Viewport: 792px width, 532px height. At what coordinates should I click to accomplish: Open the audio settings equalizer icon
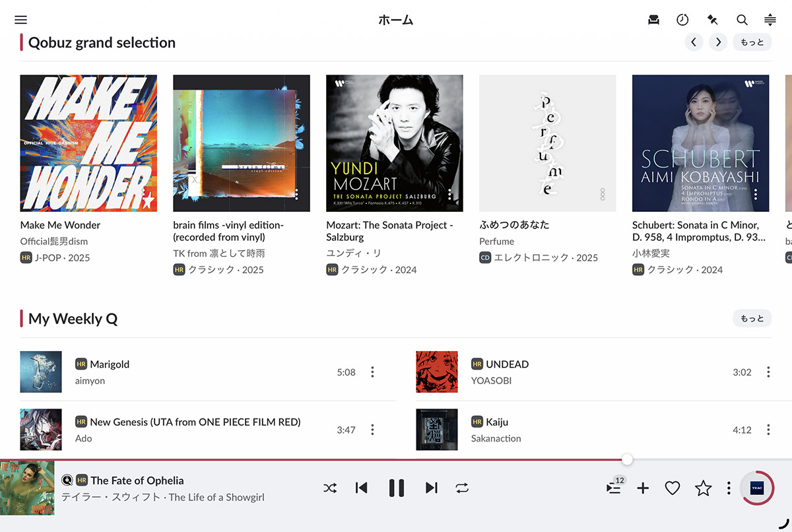pos(770,20)
